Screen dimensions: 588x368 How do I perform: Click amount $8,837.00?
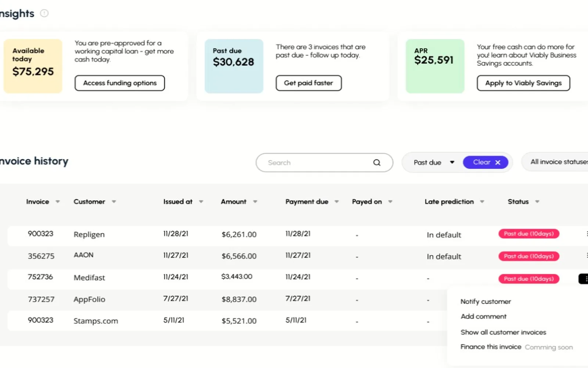[239, 300]
